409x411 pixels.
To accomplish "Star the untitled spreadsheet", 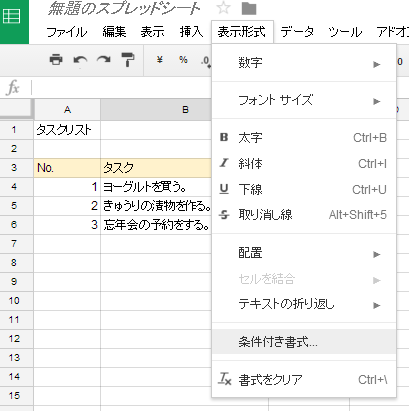I will pyautogui.click(x=223, y=8).
